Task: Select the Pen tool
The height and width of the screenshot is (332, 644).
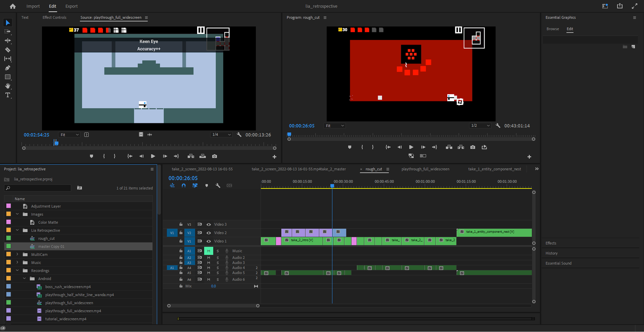Action: pyautogui.click(x=8, y=68)
